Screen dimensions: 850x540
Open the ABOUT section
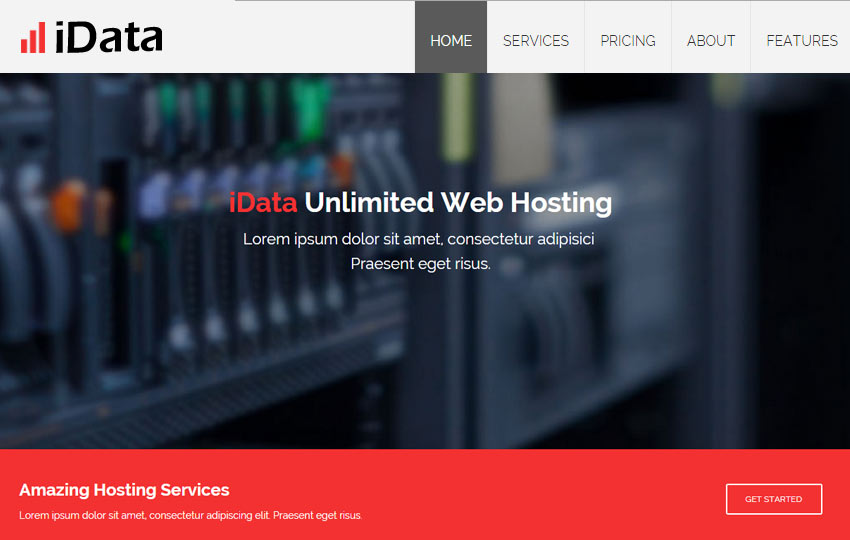click(x=711, y=41)
